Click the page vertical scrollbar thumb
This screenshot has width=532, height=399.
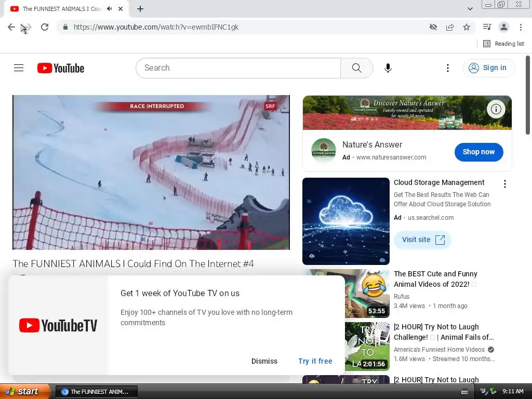point(528,96)
